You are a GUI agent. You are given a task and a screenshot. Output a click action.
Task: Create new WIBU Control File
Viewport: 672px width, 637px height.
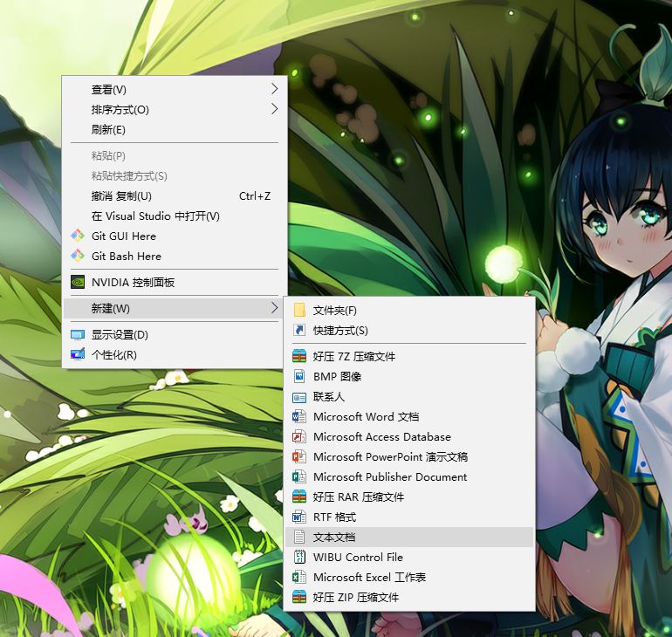coord(409,557)
